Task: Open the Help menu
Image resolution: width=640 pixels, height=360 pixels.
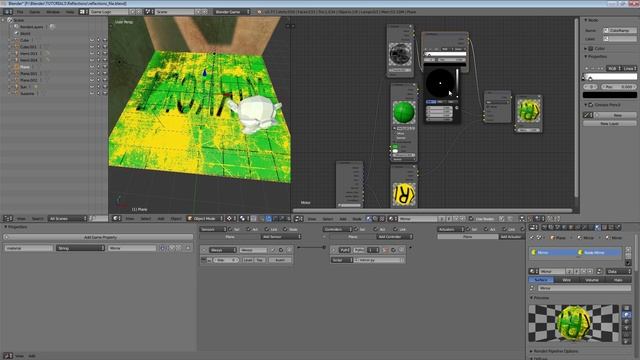Action: 70,12
